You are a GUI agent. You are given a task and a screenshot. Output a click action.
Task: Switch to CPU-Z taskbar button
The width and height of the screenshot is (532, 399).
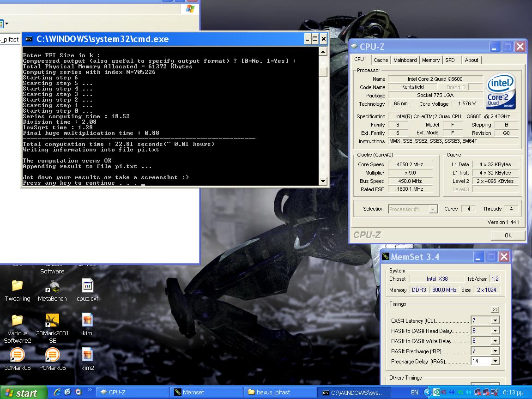(133, 392)
